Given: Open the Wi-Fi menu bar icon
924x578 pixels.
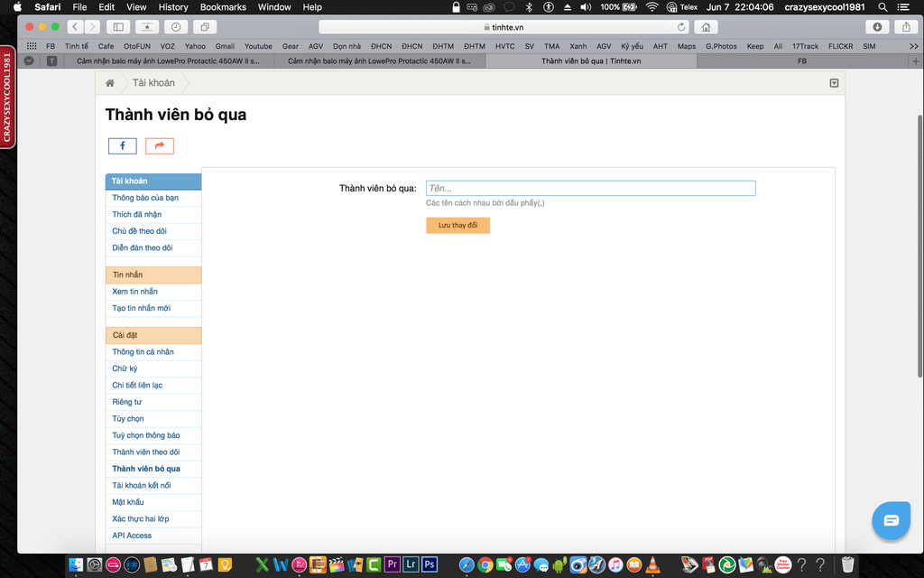Looking at the screenshot, I should [x=651, y=7].
